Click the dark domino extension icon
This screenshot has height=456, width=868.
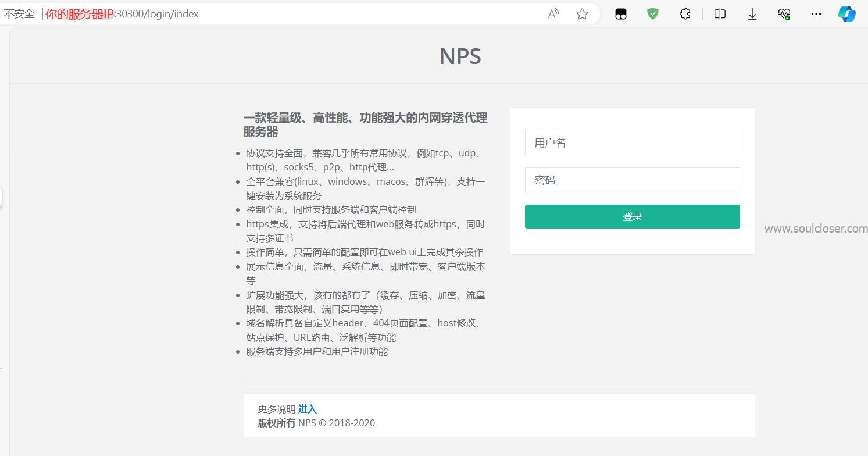point(621,13)
